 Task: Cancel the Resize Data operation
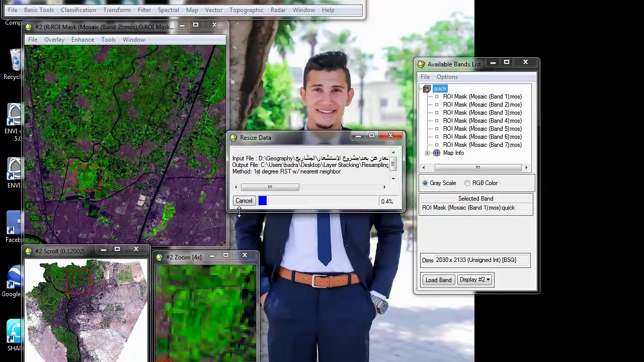pos(244,201)
